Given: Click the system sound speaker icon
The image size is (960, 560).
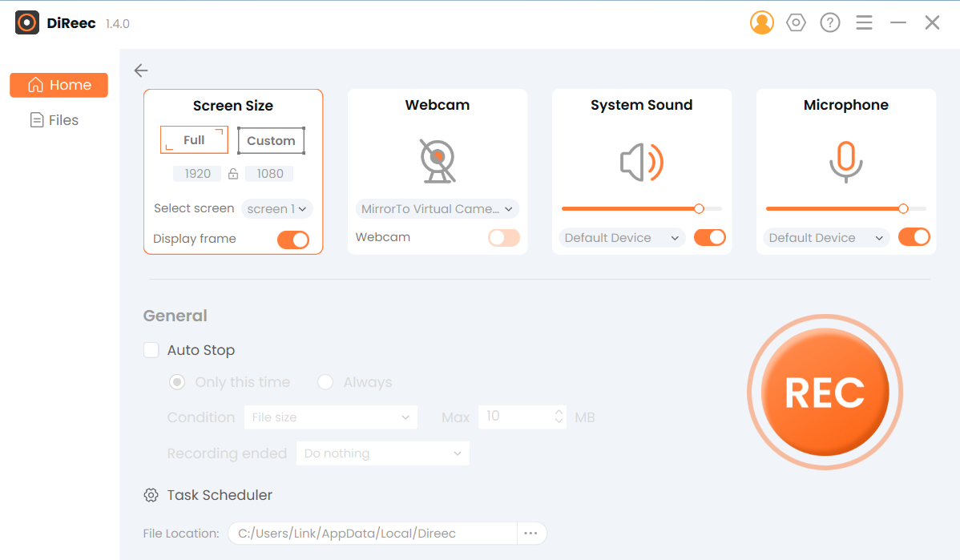Looking at the screenshot, I should pos(642,162).
